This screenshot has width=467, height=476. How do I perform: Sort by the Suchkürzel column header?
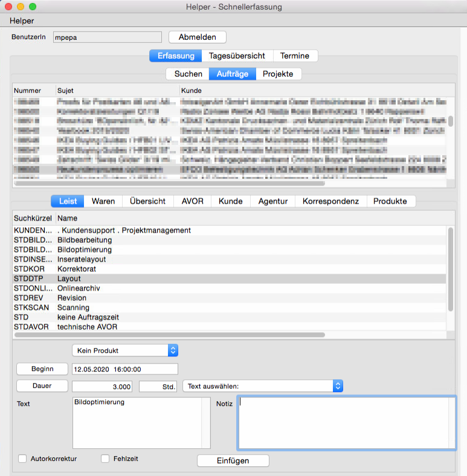33,217
